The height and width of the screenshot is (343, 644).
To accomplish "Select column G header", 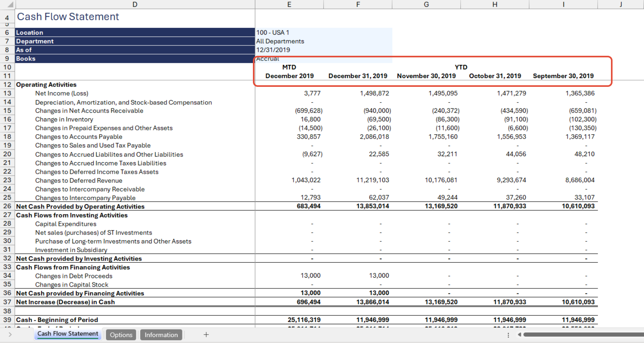I will tap(426, 4).
